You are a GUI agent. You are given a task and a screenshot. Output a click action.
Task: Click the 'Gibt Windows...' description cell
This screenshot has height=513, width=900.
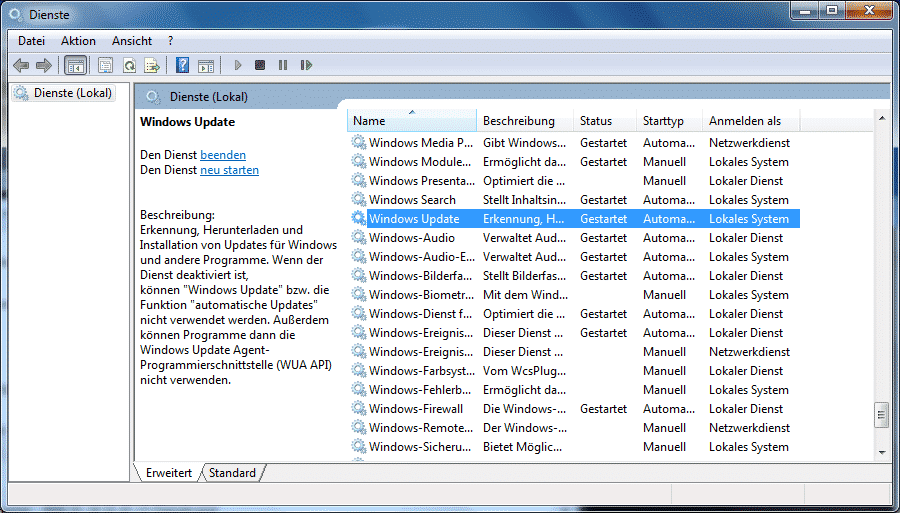click(524, 142)
